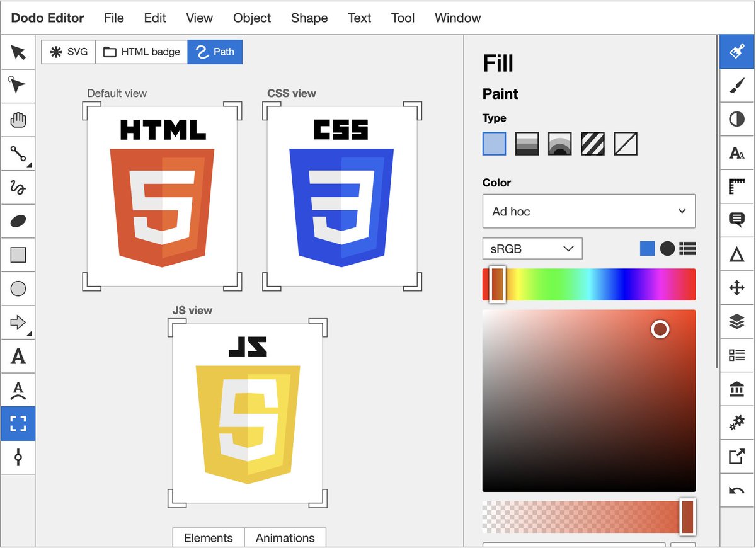Click the CSS view label

[292, 93]
